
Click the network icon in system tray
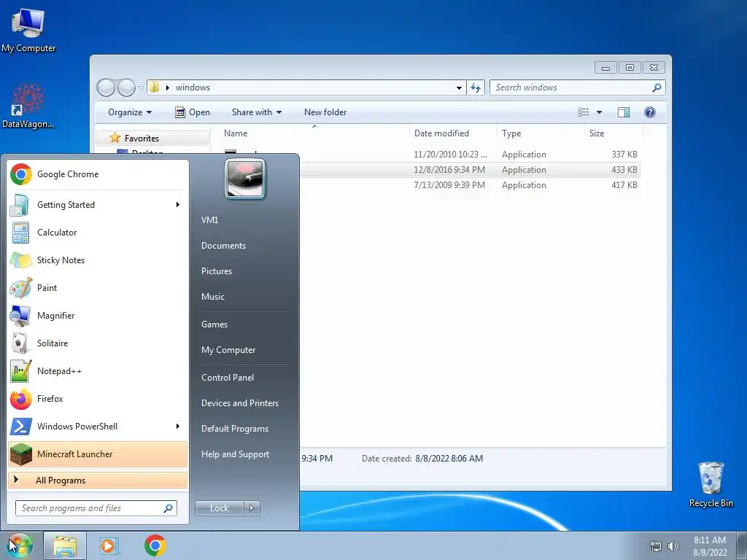coord(656,546)
